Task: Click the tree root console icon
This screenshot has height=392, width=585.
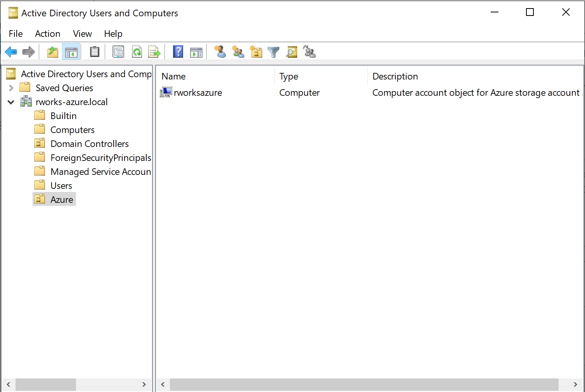Action: click(11, 74)
